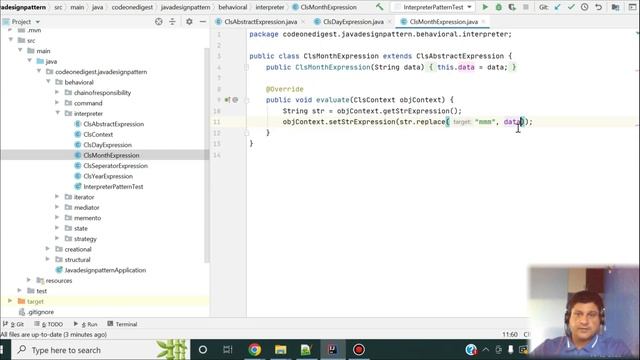Click the locate file target icon in Project panel
640x360 pixels.
coord(159,22)
